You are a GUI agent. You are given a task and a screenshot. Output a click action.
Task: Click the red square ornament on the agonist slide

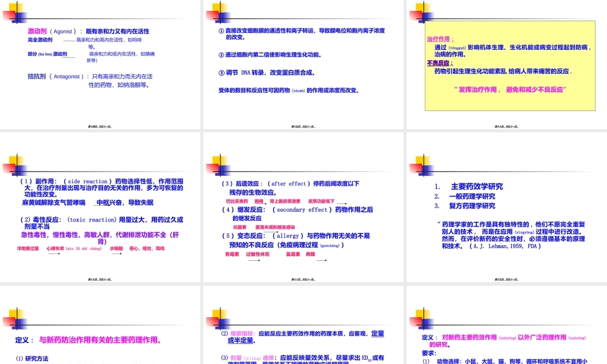tap(8, 15)
